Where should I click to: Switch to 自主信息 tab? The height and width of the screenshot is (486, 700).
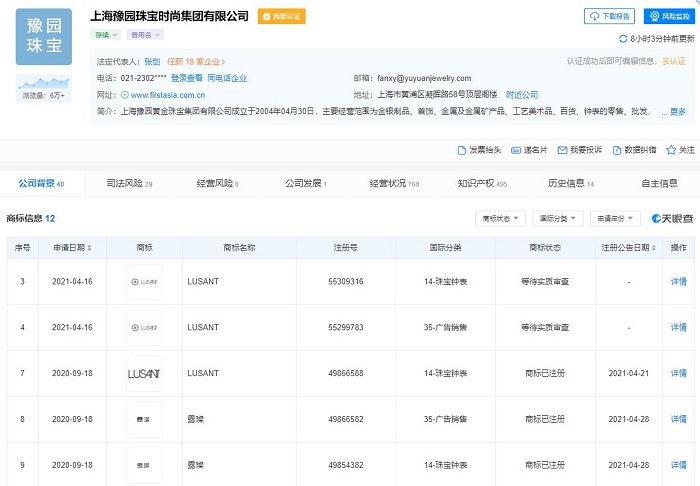659,183
